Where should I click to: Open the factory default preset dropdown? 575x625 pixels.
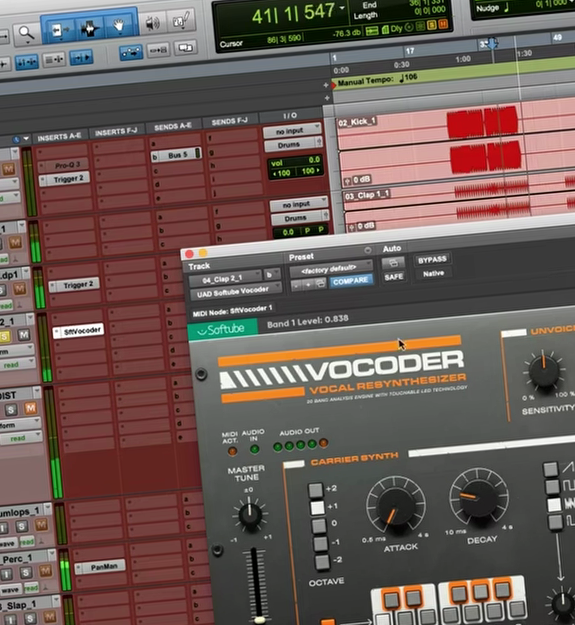coord(331,269)
